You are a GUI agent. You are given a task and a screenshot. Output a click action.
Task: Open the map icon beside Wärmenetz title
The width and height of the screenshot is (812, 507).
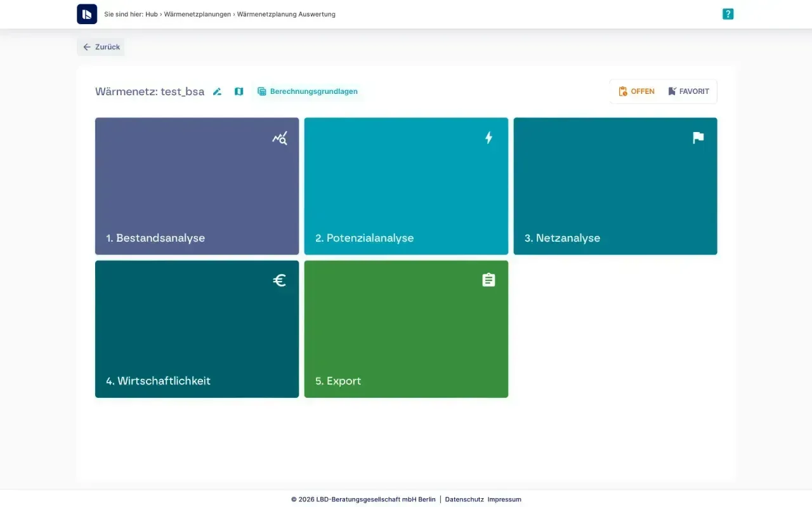[239, 91]
